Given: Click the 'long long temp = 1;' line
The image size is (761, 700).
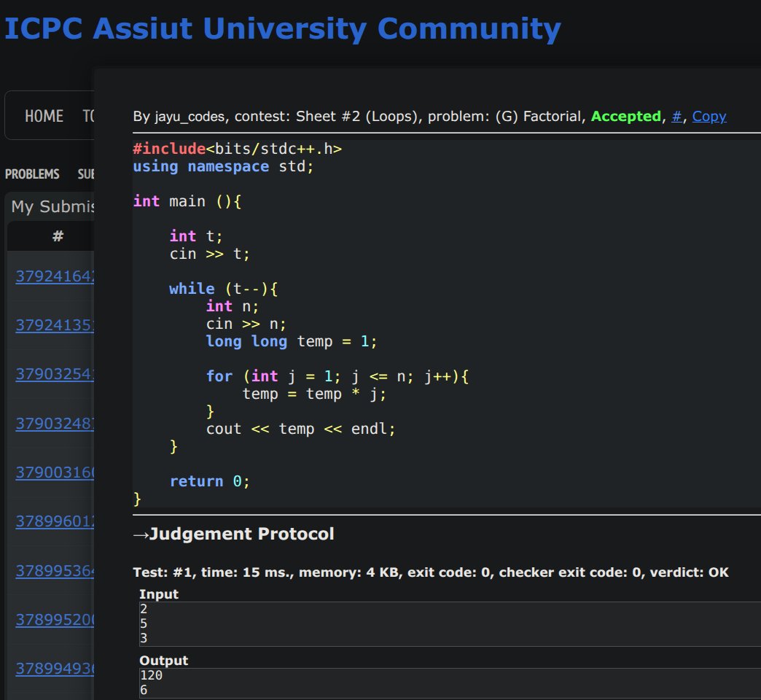Looking at the screenshot, I should coord(291,341).
